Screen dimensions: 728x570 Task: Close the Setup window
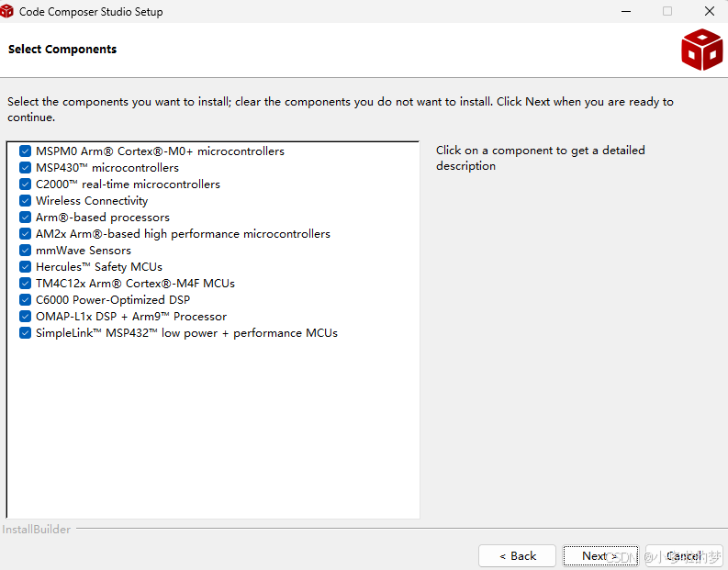pos(710,11)
